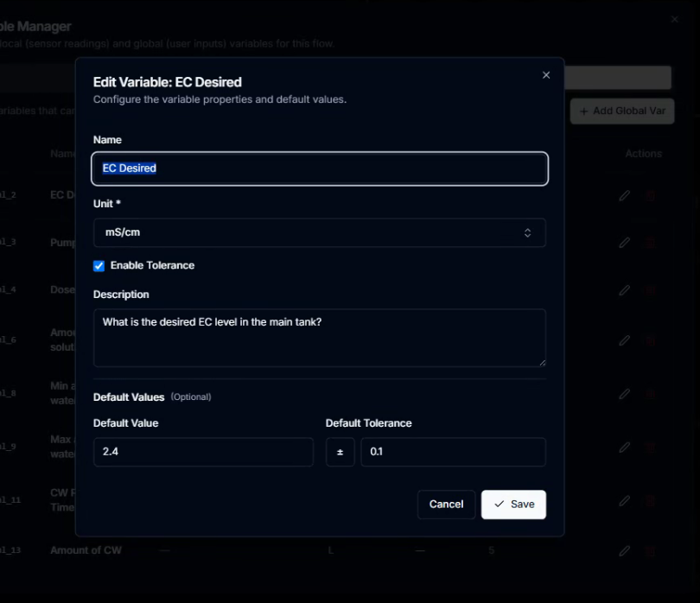The height and width of the screenshot is (603, 700).
Task: Click the Default Tolerance field
Action: (453, 452)
